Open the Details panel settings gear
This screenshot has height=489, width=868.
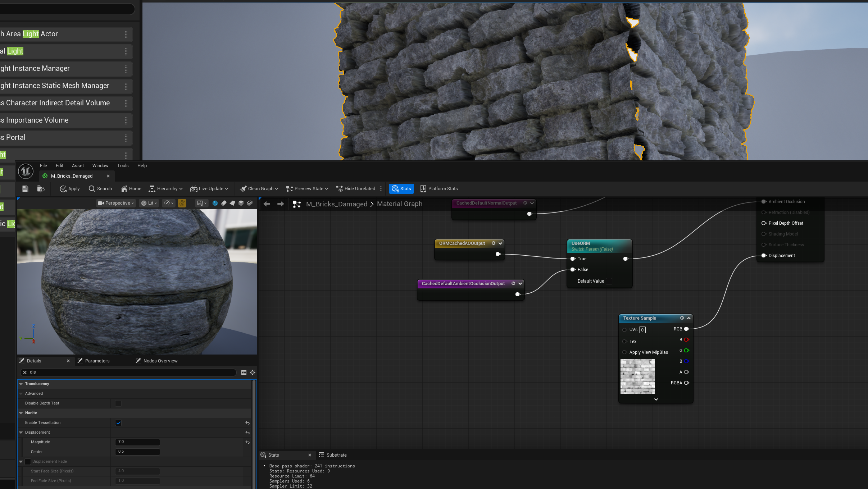(253, 373)
